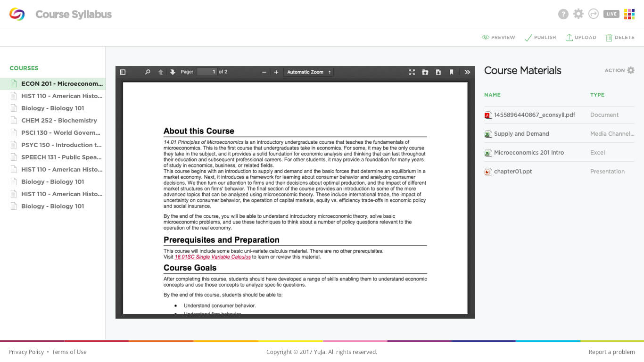Click the Course Materials heading

523,70
